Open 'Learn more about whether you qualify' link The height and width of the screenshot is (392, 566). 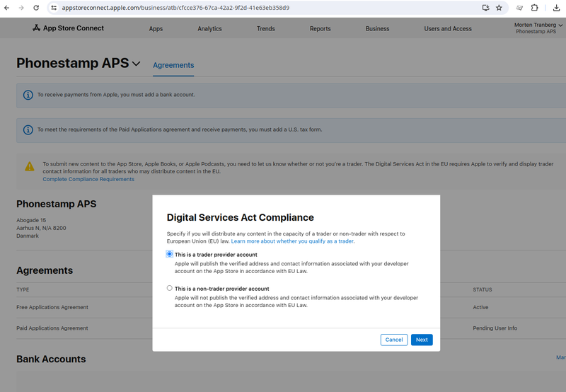tap(292, 241)
